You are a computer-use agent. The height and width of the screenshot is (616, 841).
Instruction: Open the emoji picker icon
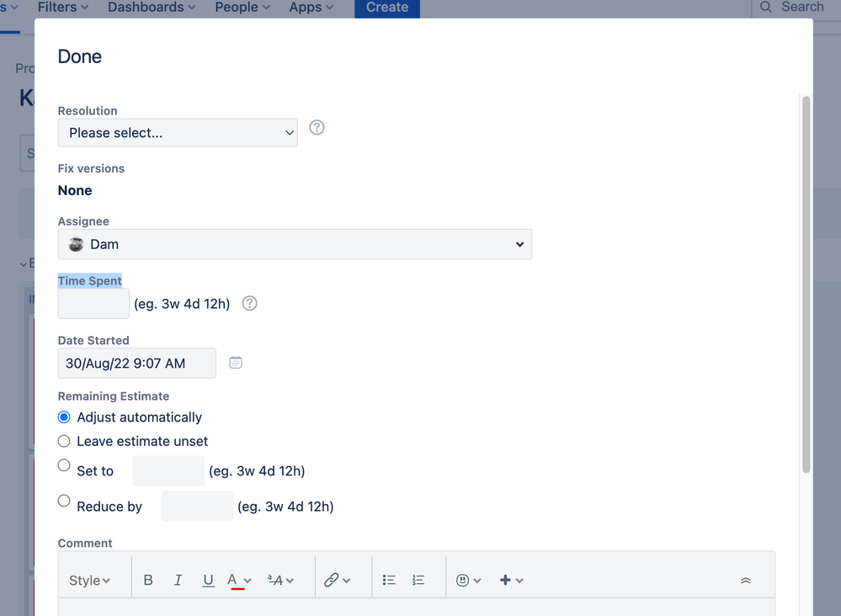point(462,580)
